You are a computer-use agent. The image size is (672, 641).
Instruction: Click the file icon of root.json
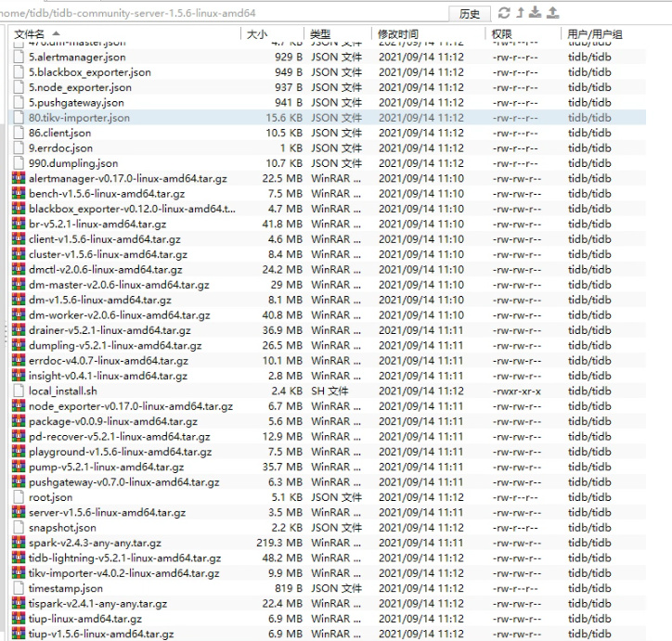(x=19, y=497)
